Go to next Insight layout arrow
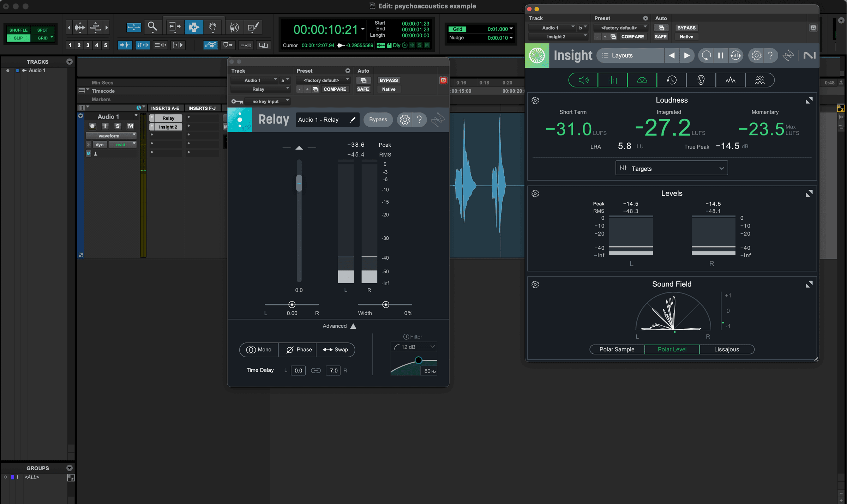This screenshot has height=504, width=847. (687, 55)
